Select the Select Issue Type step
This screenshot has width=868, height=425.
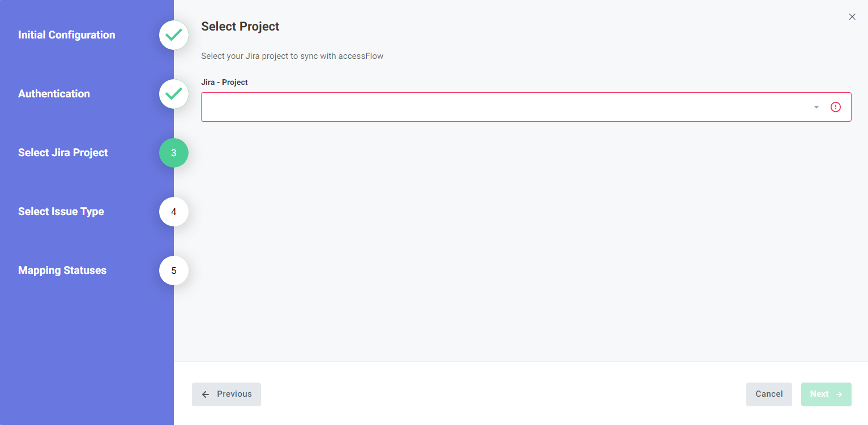pos(61,212)
